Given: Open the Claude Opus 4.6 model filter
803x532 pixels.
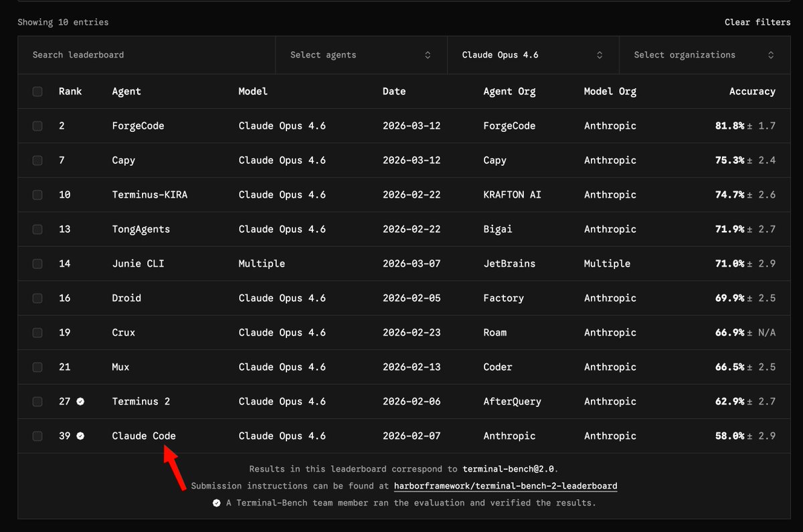Looking at the screenshot, I should click(533, 55).
